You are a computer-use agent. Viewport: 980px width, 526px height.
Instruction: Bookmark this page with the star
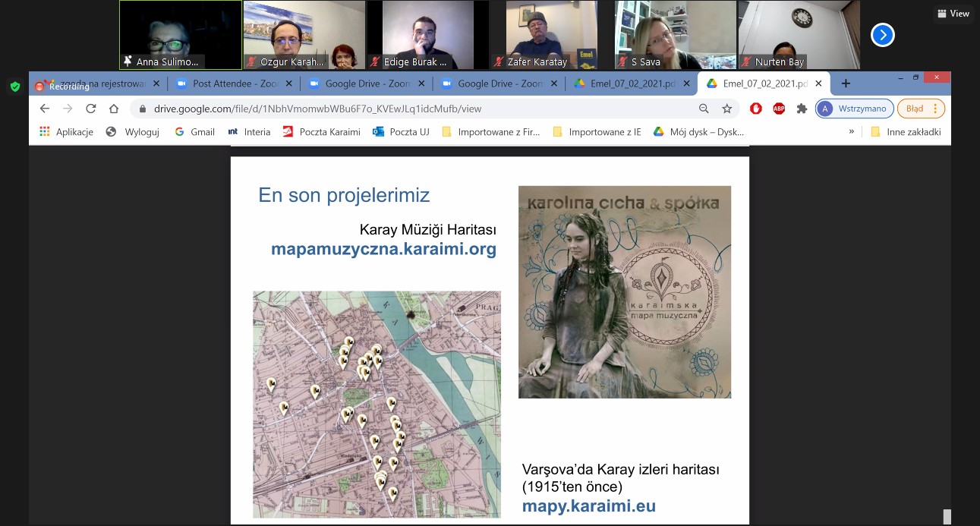click(726, 109)
